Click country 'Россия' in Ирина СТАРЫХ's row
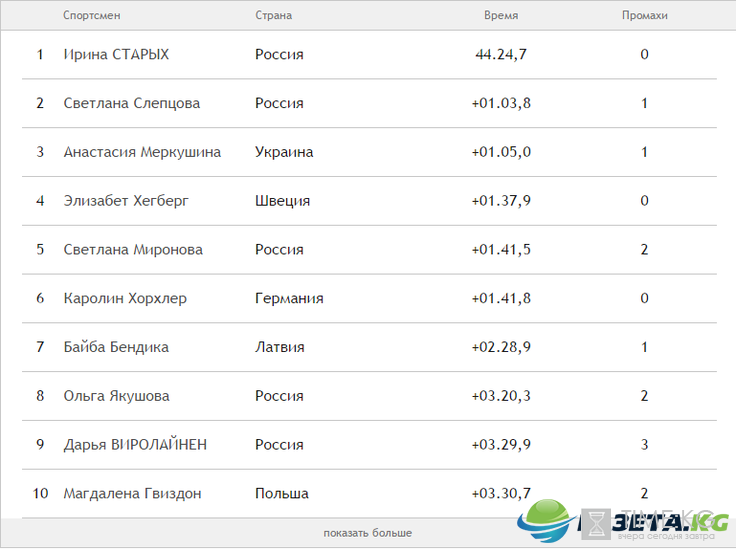This screenshot has width=736, height=550. point(279,54)
